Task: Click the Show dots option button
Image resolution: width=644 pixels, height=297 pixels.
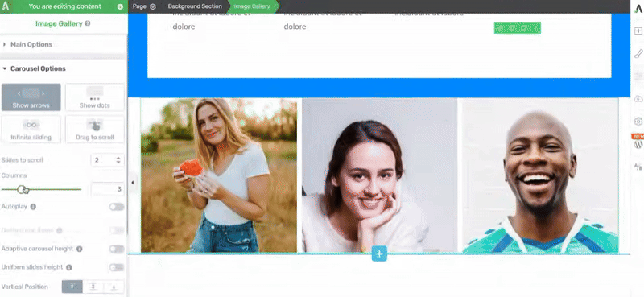Action: click(95, 97)
